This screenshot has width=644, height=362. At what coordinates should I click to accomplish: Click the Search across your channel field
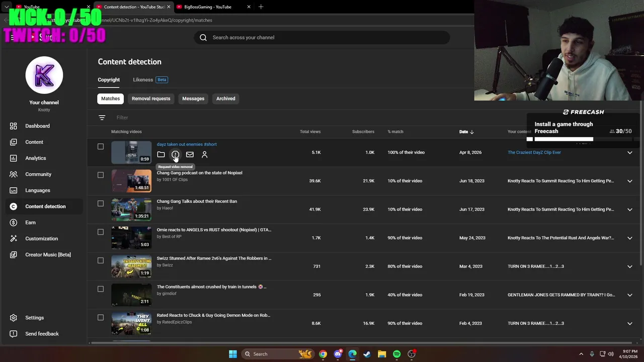point(322,37)
